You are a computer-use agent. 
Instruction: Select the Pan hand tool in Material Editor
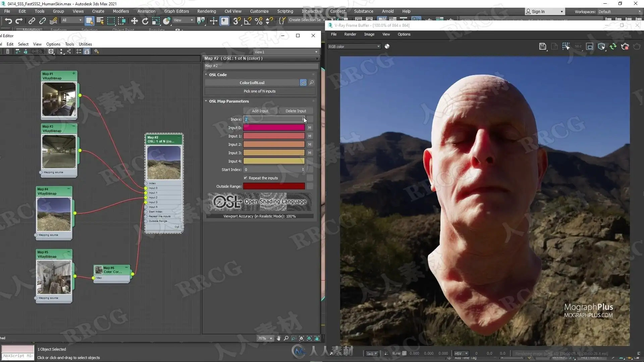tap(278, 339)
